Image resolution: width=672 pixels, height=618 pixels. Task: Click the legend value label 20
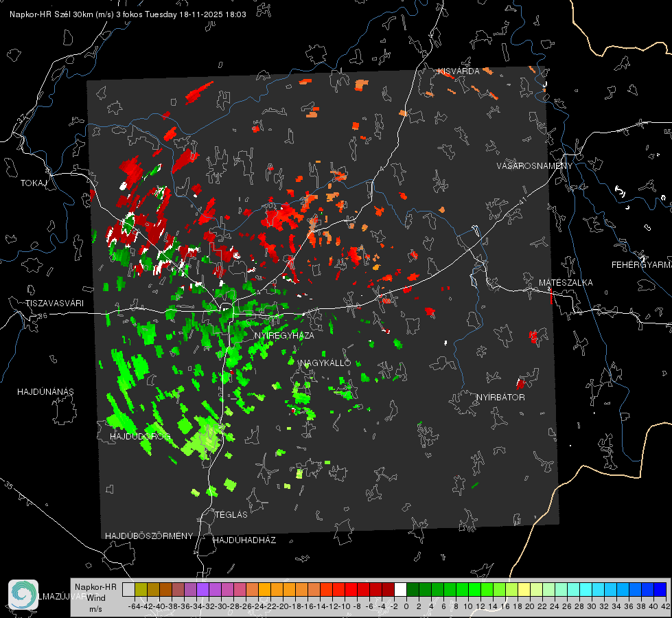pyautogui.click(x=530, y=606)
